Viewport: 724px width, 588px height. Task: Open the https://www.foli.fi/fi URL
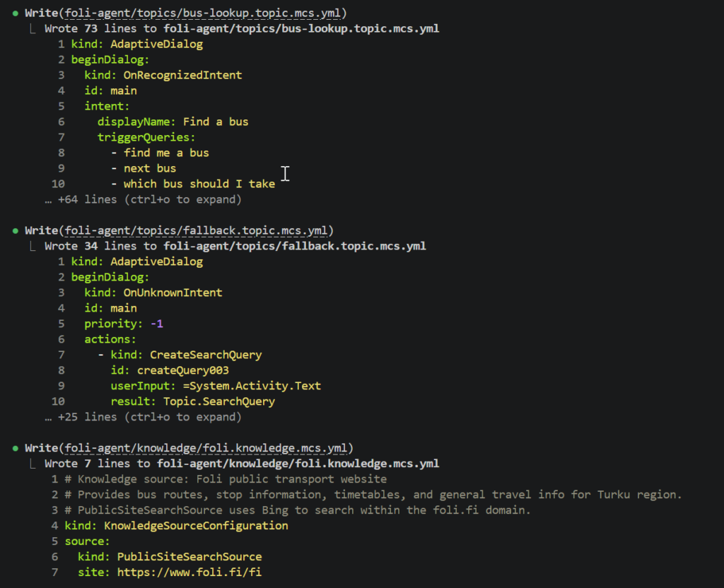pos(189,572)
